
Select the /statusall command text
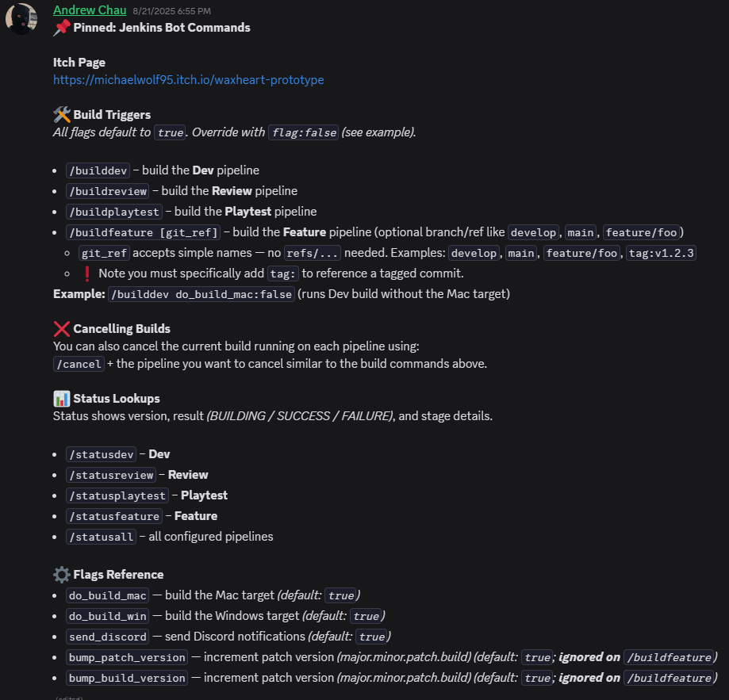pyautogui.click(x=101, y=537)
